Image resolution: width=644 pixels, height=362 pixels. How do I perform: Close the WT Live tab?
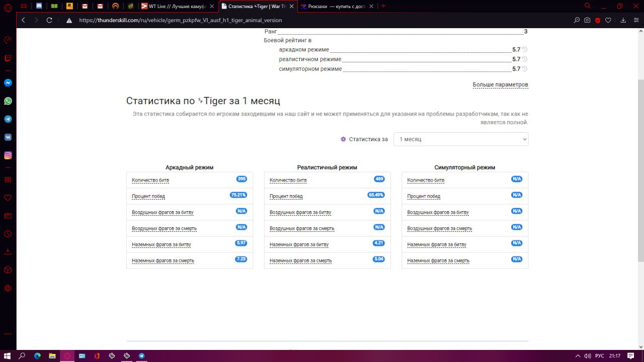tap(211, 6)
